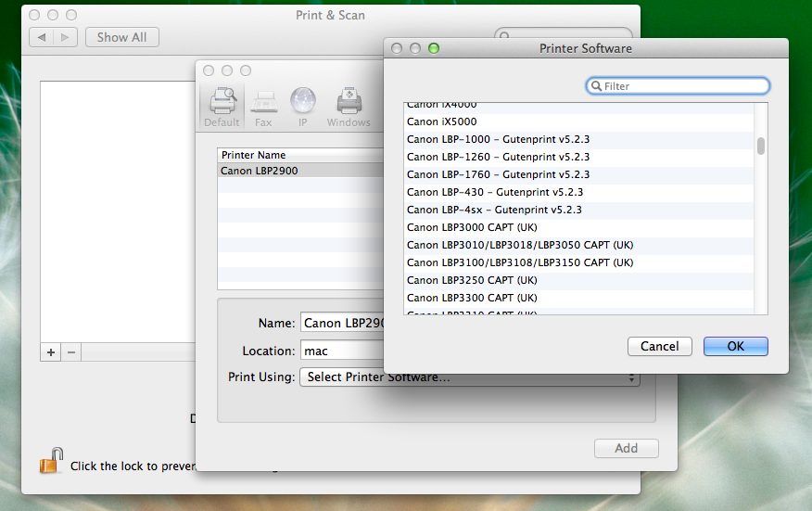Focus the Filter search field

678,86
